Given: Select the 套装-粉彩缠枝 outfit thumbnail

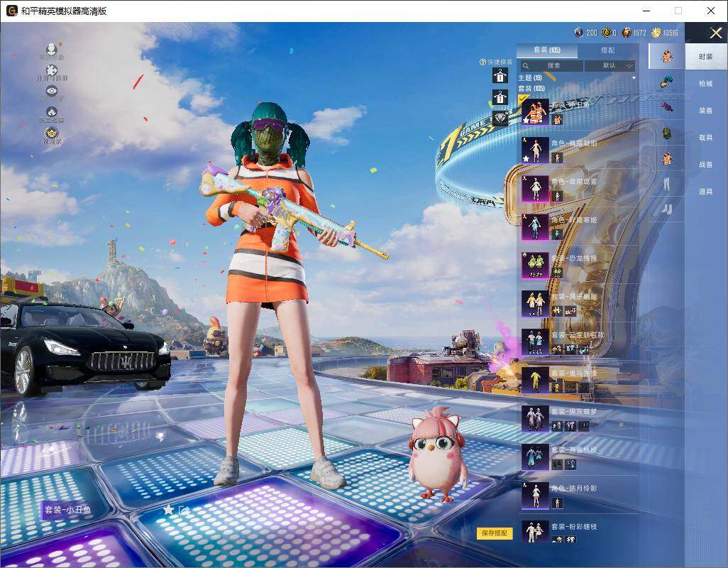Looking at the screenshot, I should 535,532.
